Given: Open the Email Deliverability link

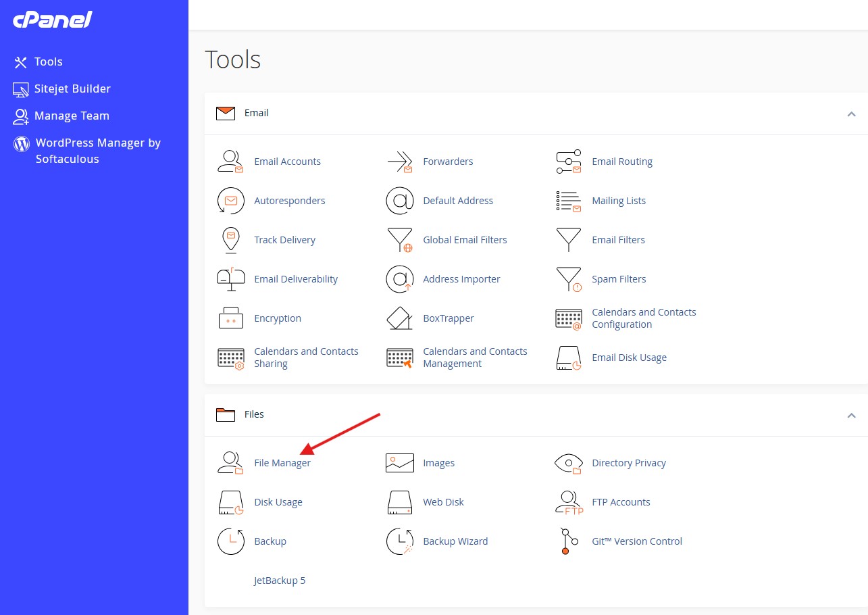Looking at the screenshot, I should pos(296,279).
